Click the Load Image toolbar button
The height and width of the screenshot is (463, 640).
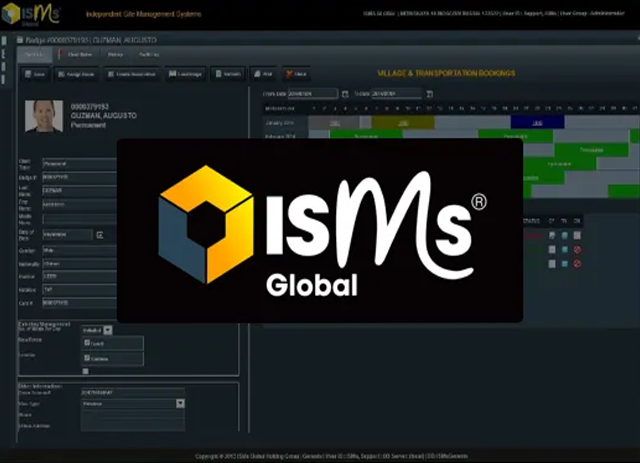click(185, 74)
